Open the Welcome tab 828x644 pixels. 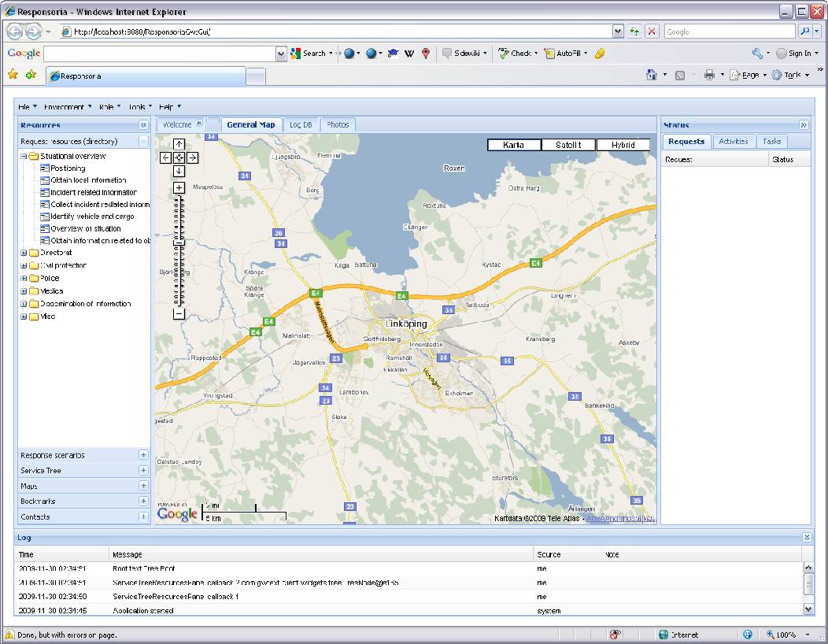pos(177,124)
